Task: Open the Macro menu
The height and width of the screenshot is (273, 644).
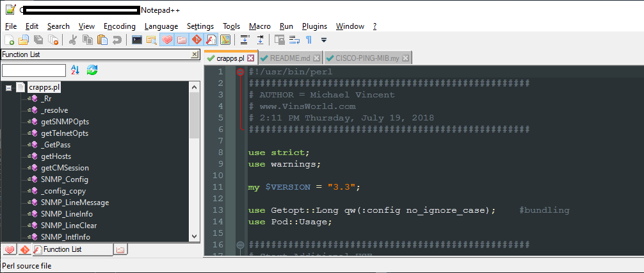Action: [260, 26]
